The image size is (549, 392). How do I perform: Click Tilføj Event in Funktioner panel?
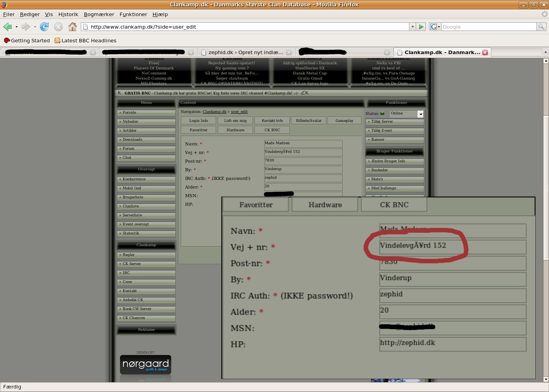click(395, 131)
